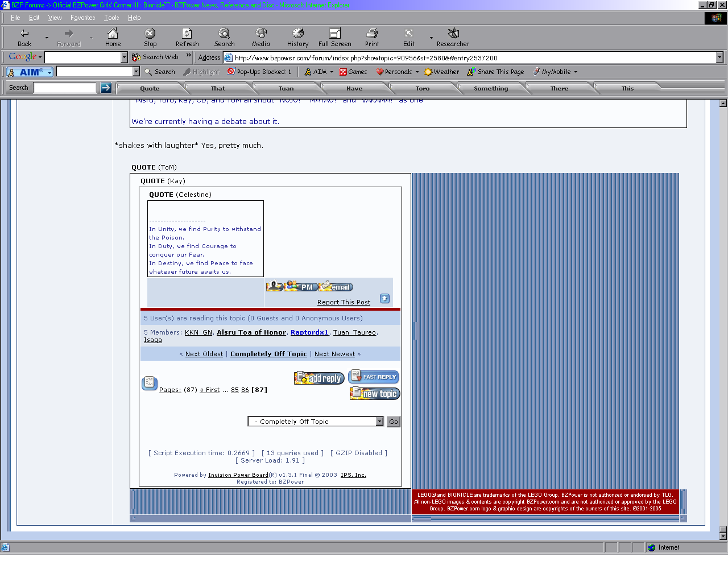Image resolution: width=728 pixels, height=569 pixels.
Task: Expand the Google toolbar overflow chevron
Action: [189, 56]
